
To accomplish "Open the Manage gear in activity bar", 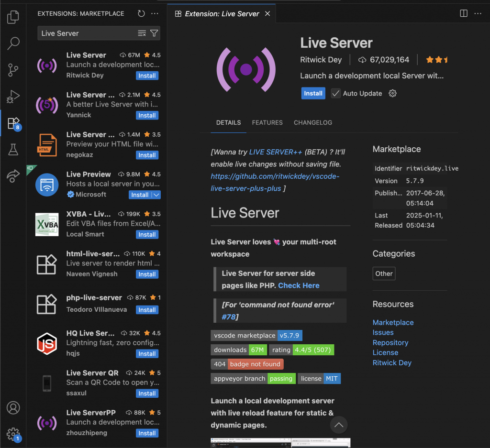I will pyautogui.click(x=13, y=434).
